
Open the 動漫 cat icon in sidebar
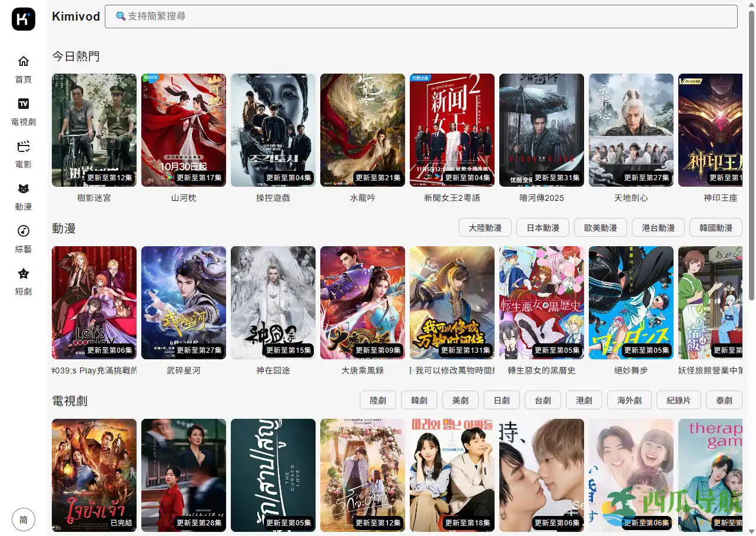(24, 189)
